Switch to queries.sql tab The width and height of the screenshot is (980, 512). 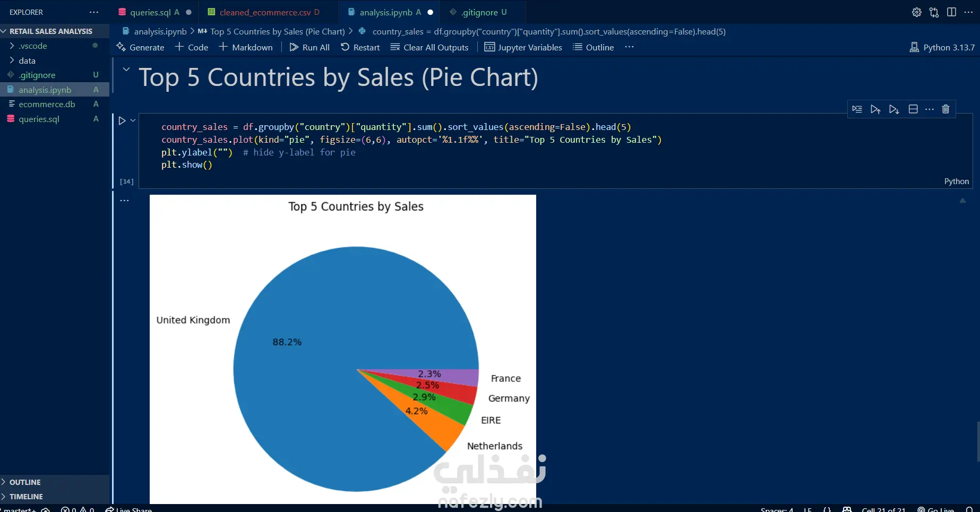[x=150, y=12]
